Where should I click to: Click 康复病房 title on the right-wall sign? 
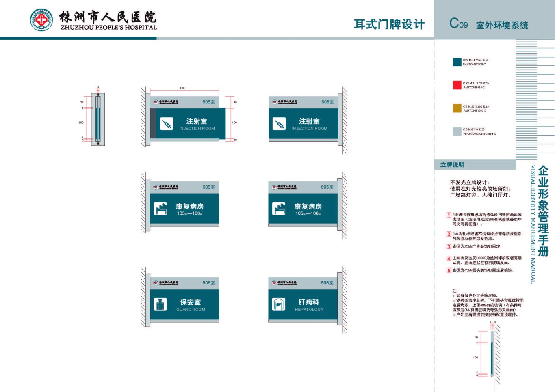(x=308, y=207)
